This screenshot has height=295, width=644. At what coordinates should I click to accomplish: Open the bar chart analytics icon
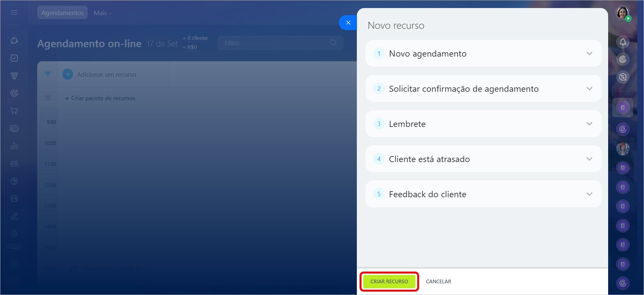point(14,146)
